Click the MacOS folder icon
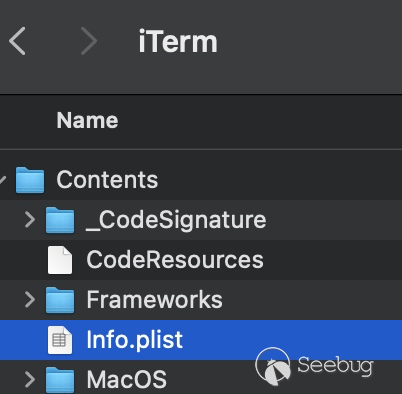402x394 pixels. 60,380
